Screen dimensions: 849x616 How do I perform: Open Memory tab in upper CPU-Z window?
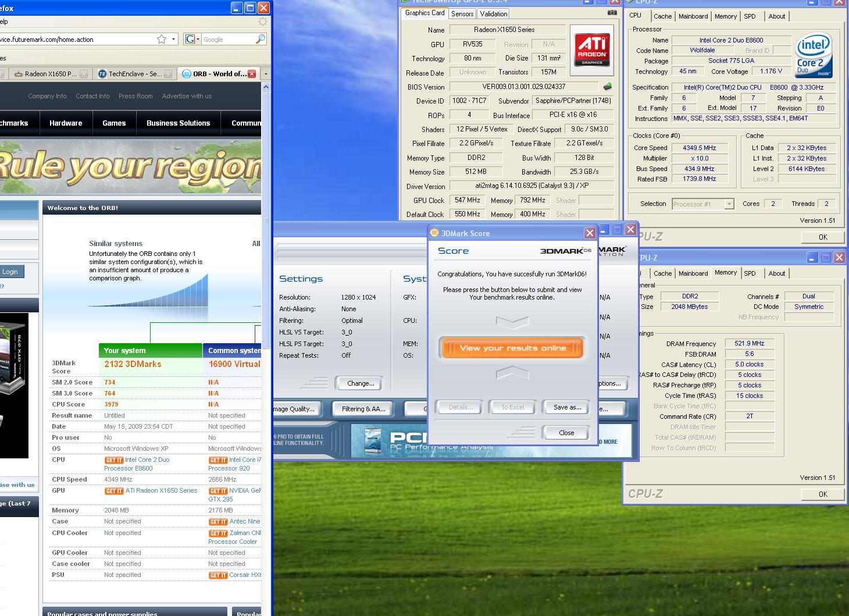[725, 16]
